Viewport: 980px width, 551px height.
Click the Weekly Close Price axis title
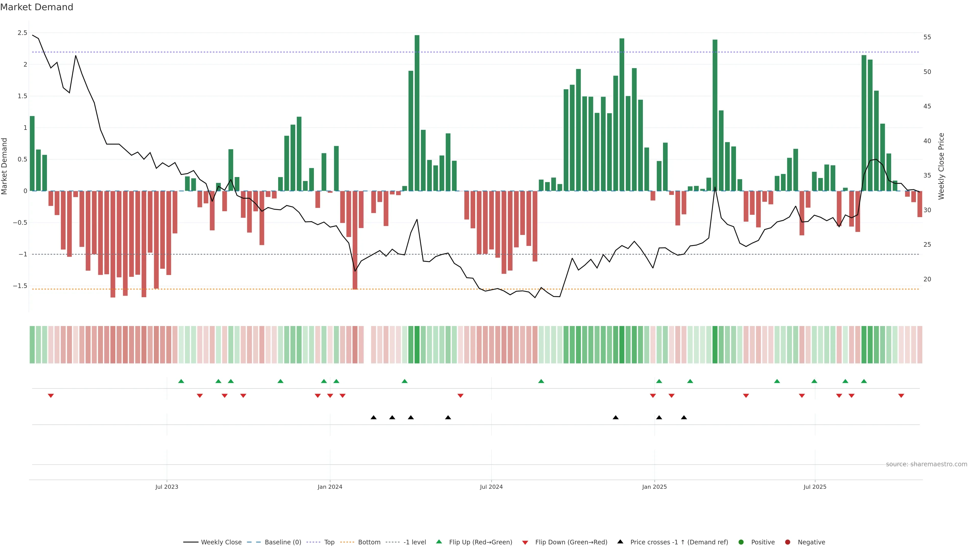[x=941, y=166]
